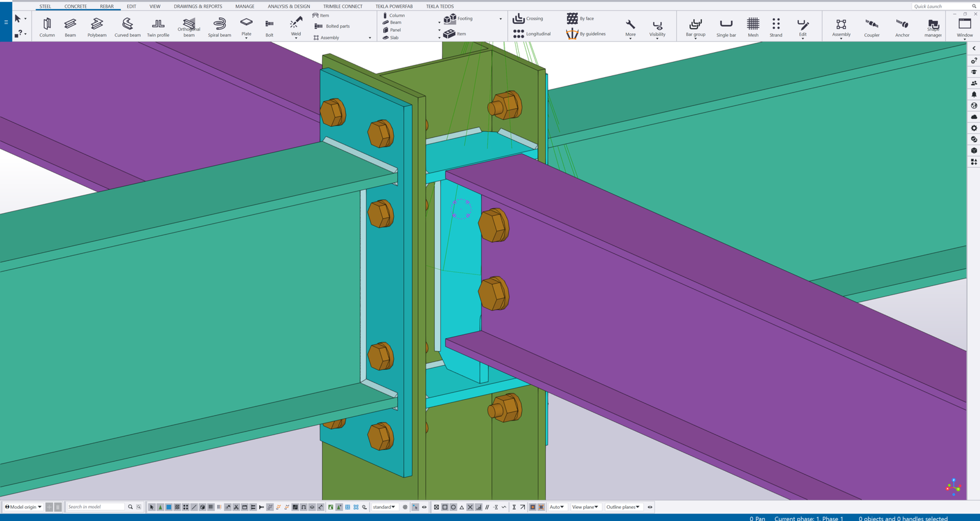Select the Twin profile tool
Screen dimensions: 980x521
pos(158,27)
